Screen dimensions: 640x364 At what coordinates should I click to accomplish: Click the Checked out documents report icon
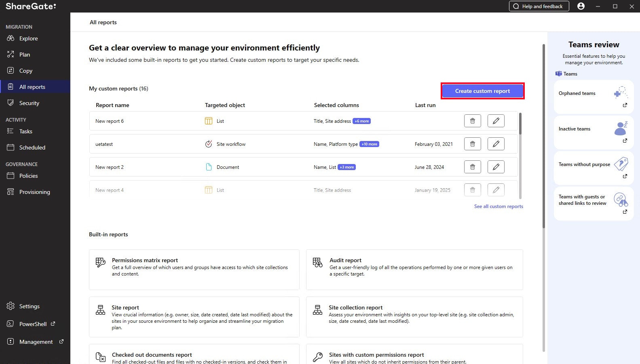click(100, 357)
